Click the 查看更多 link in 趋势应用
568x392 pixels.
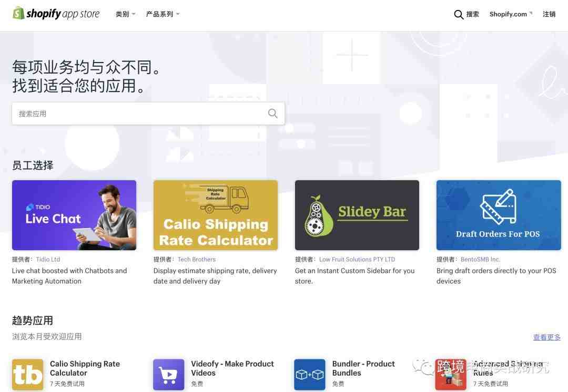pyautogui.click(x=547, y=337)
